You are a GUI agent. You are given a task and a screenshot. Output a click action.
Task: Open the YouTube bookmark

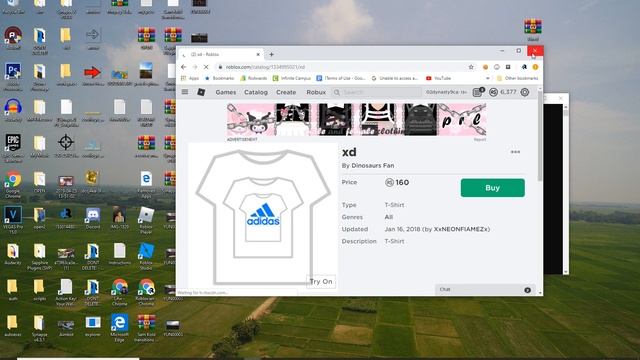click(438, 78)
